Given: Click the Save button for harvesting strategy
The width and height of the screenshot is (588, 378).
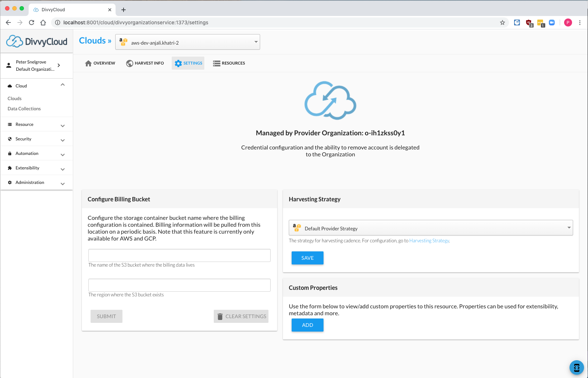Looking at the screenshot, I should pyautogui.click(x=308, y=258).
